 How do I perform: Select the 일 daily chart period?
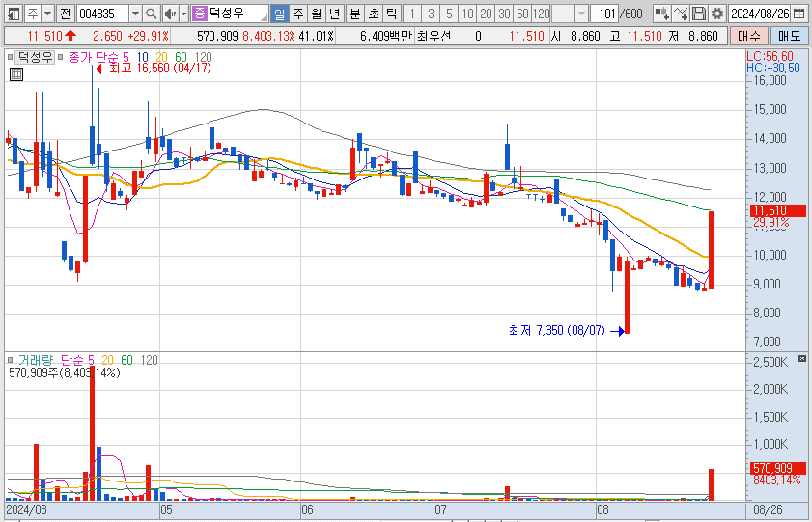click(x=280, y=14)
